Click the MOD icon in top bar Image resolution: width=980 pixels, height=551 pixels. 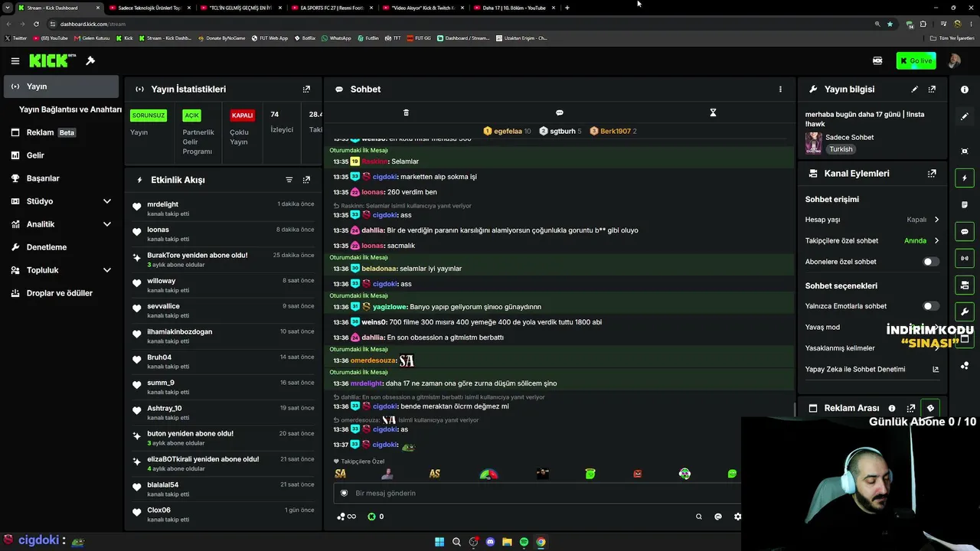pyautogui.click(x=877, y=60)
